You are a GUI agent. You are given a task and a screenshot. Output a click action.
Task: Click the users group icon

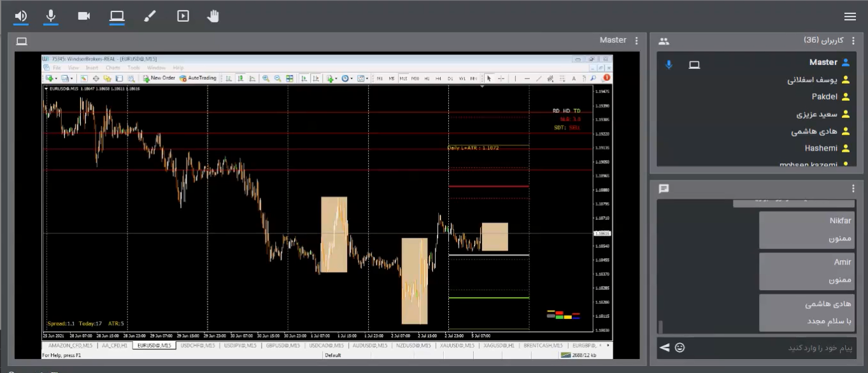pos(664,41)
